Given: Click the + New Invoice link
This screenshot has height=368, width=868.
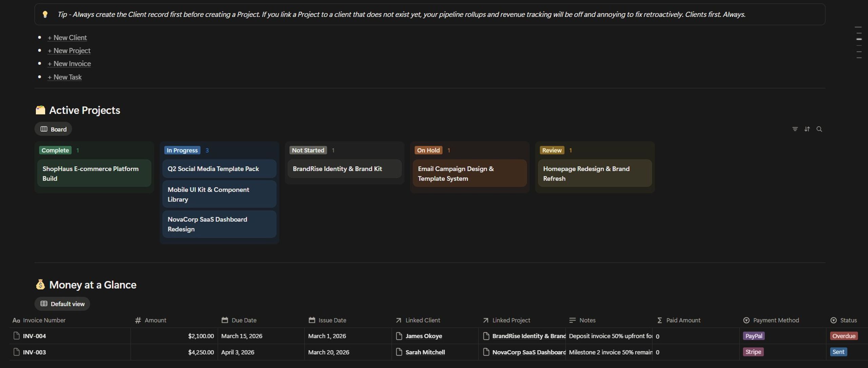Looking at the screenshot, I should (x=69, y=64).
